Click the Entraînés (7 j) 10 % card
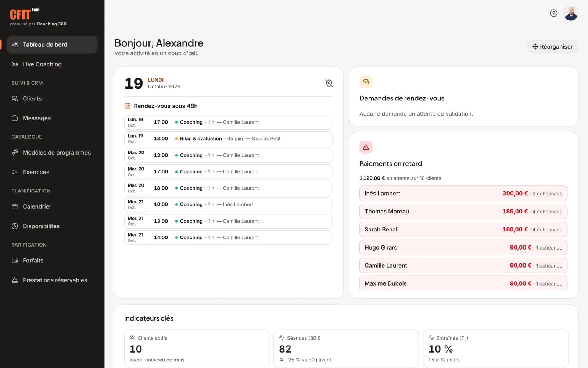 click(496, 349)
